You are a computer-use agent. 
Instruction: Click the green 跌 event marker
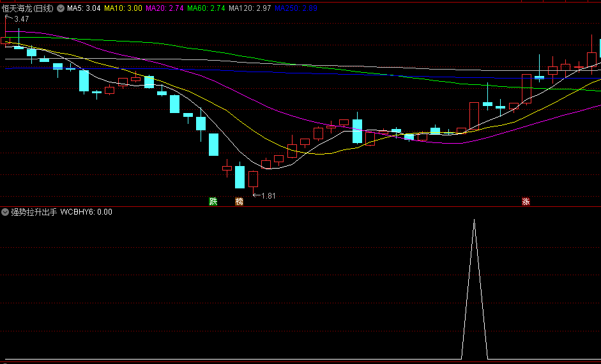pyautogui.click(x=213, y=202)
